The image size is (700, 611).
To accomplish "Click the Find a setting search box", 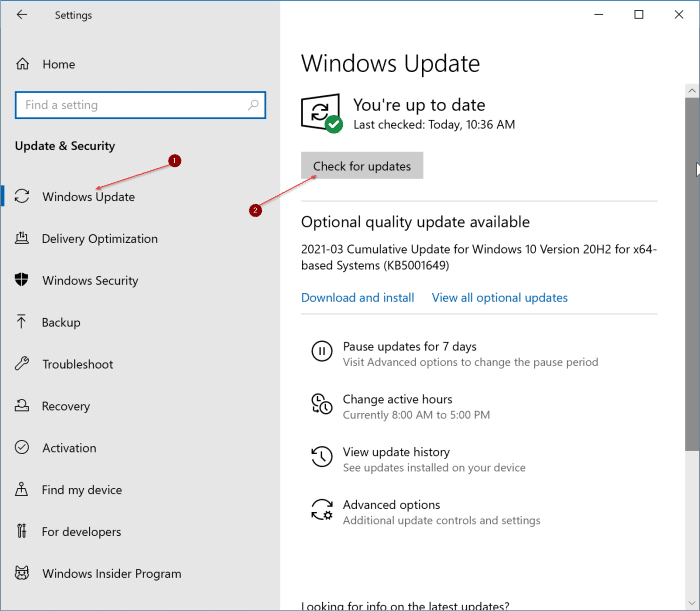I will [140, 105].
